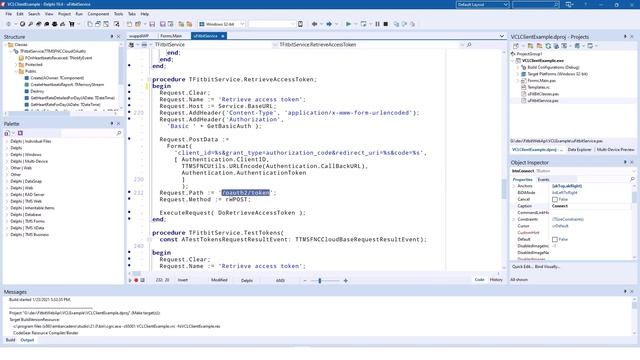Screen dimensions: 640x360
Task: Open the layout save icon in title bar
Action: point(569,4)
